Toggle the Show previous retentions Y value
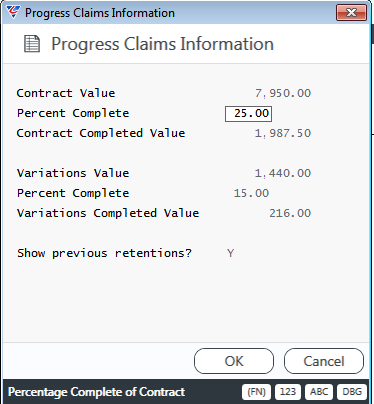The height and width of the screenshot is (404, 374). [x=230, y=253]
